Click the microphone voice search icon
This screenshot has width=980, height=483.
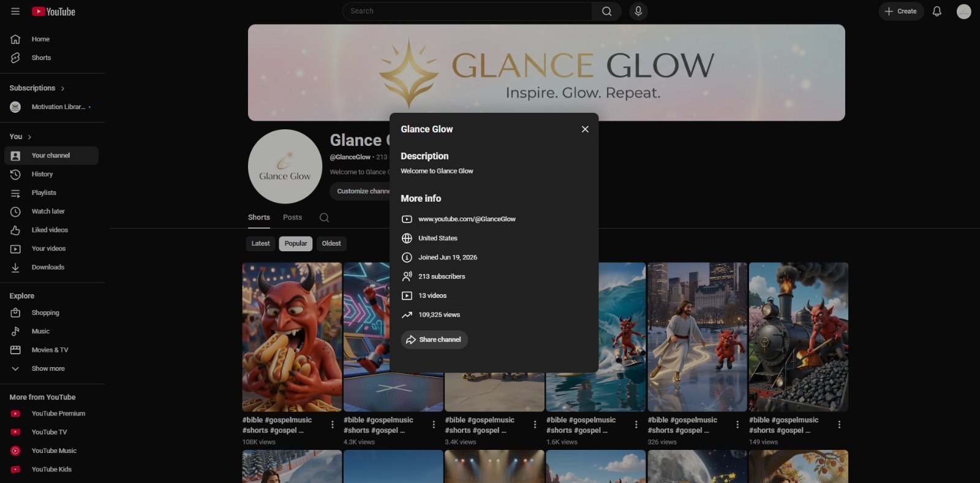point(638,11)
